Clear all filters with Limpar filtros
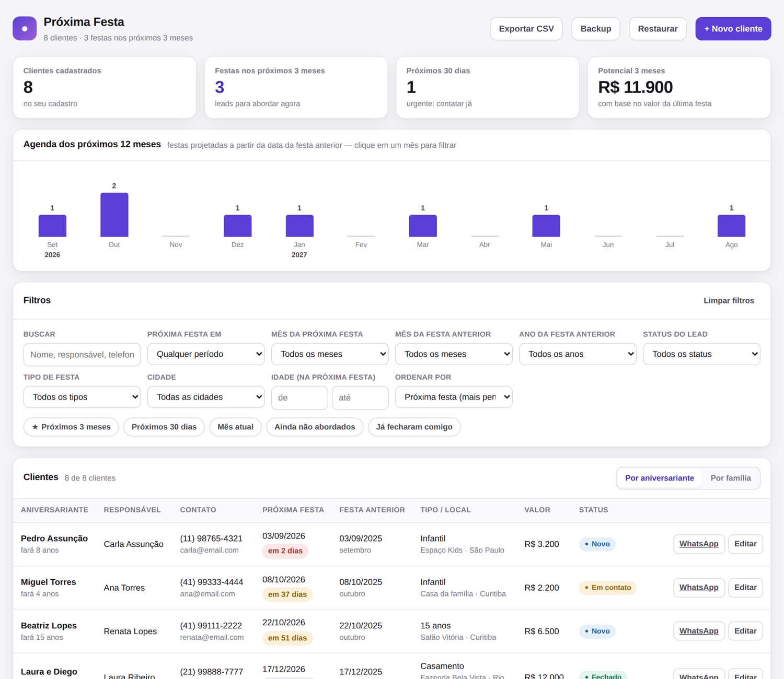The width and height of the screenshot is (784, 679). pyautogui.click(x=729, y=300)
